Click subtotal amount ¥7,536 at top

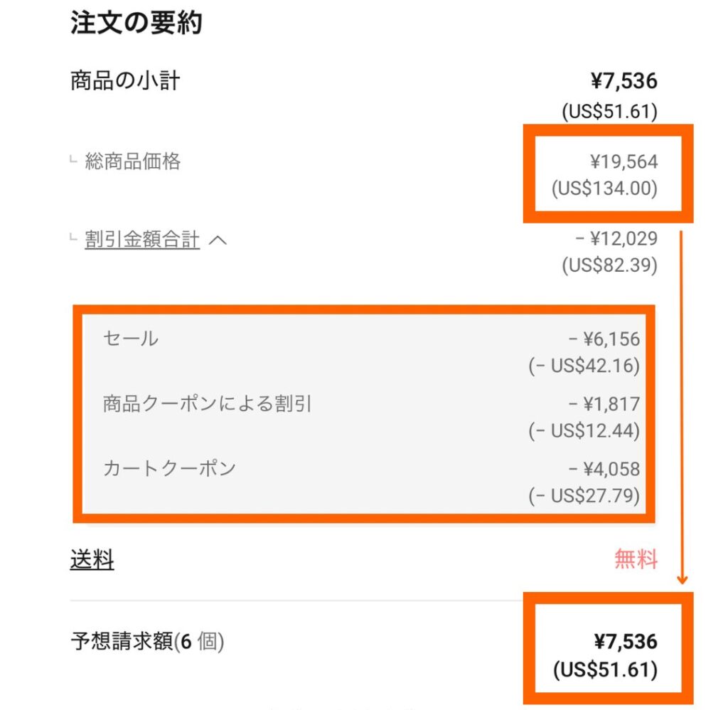tap(624, 81)
